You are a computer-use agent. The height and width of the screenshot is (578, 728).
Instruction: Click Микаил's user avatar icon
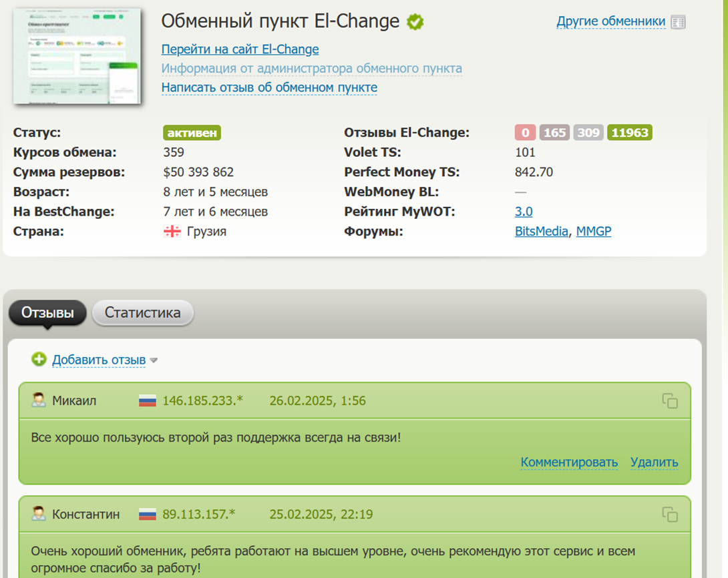coord(39,400)
